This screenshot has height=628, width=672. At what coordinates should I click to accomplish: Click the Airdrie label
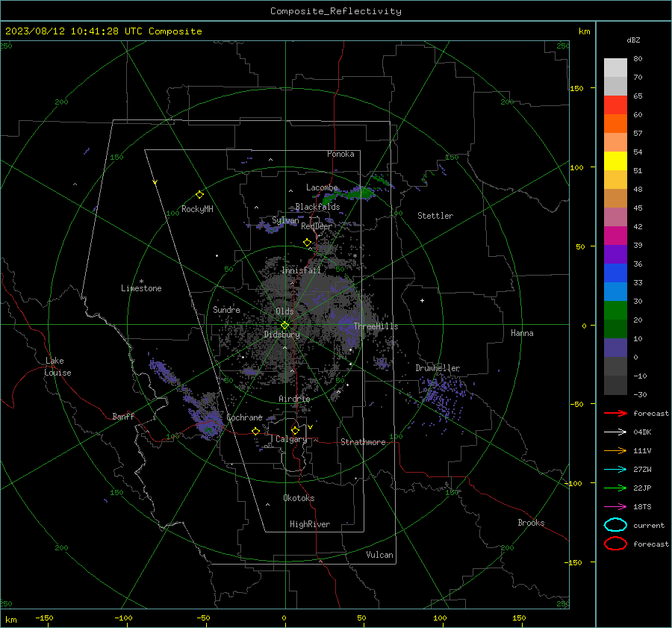tap(294, 399)
